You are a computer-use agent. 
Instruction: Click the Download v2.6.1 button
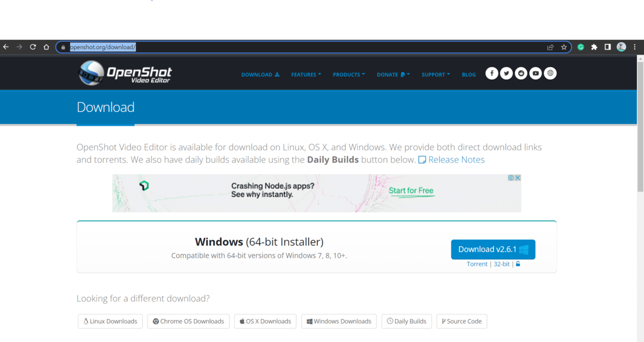click(493, 249)
